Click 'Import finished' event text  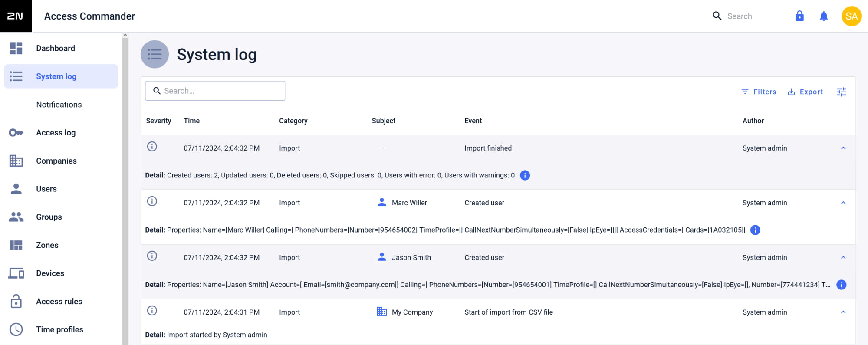click(x=488, y=148)
